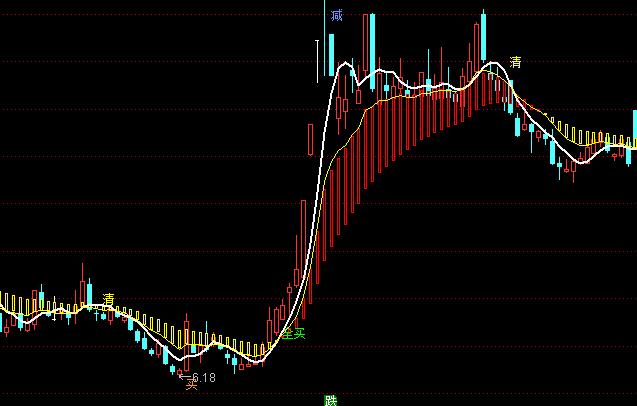Select the 6.18 low price label
This screenshot has height=406, width=637.
click(204, 377)
